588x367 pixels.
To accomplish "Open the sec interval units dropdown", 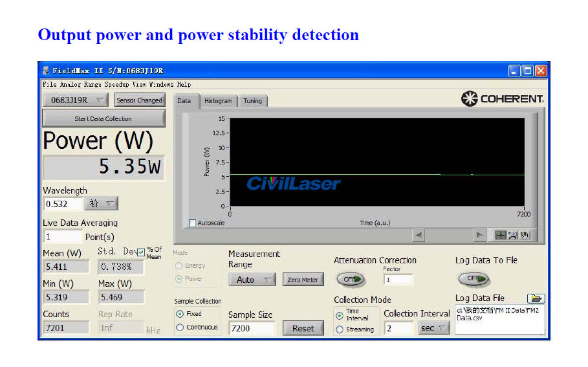I will click(x=433, y=328).
